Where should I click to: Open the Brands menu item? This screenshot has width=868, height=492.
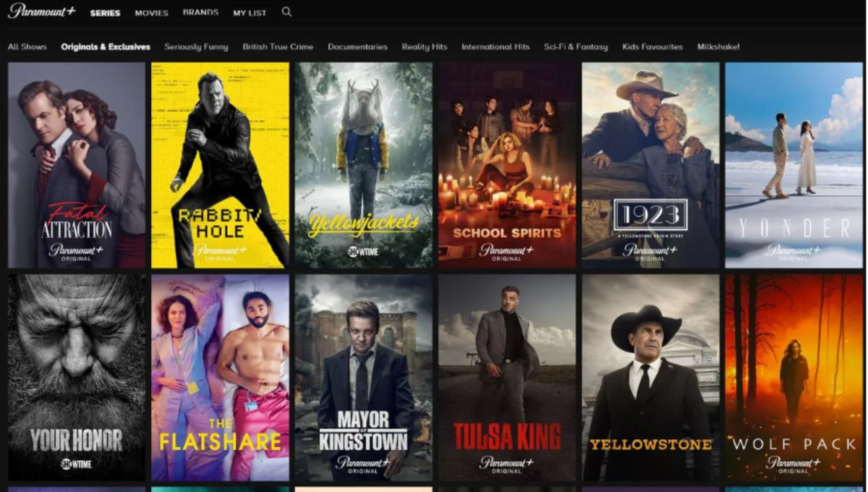200,12
